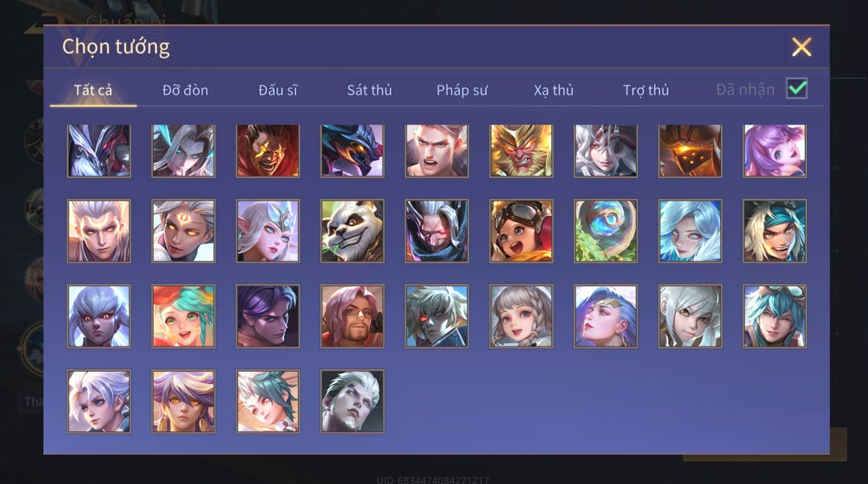Select the green-haired girl with red hat
Viewport: 868px width, 484px height.
point(183,316)
